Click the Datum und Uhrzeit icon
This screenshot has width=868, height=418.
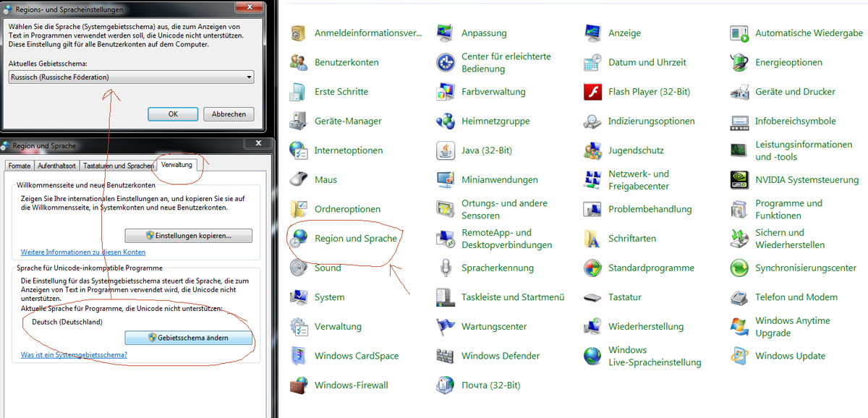(593, 63)
